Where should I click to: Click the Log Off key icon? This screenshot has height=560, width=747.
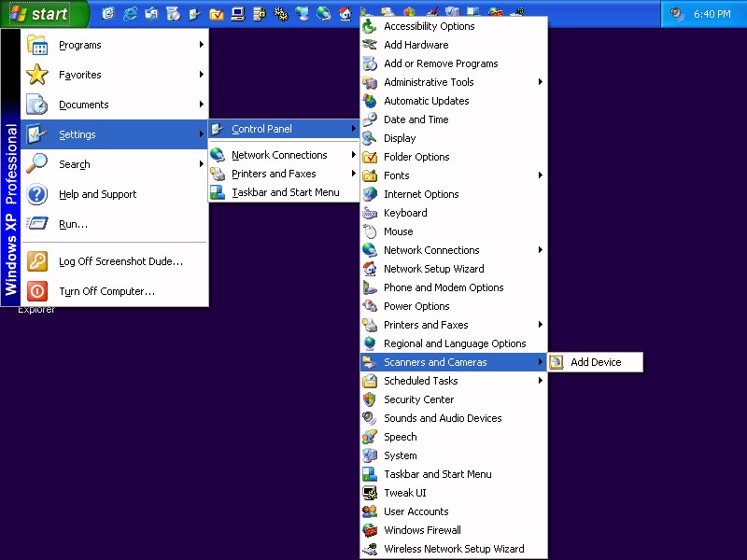pyautogui.click(x=37, y=261)
